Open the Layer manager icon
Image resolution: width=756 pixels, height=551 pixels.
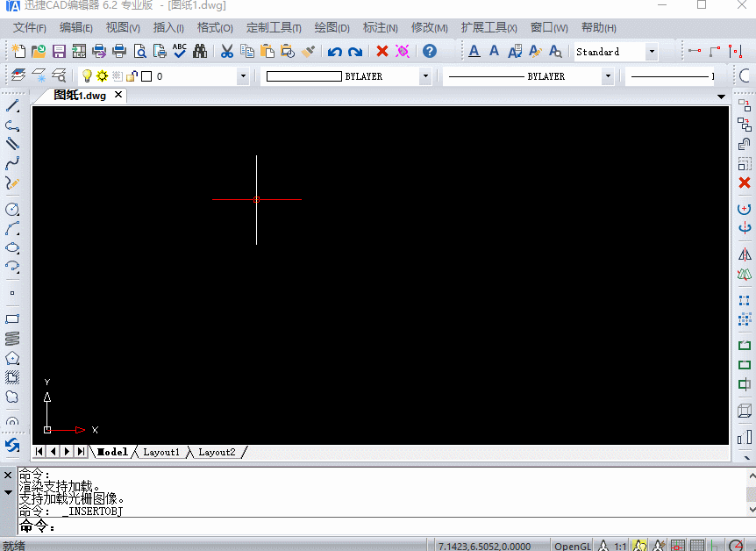pos(18,75)
